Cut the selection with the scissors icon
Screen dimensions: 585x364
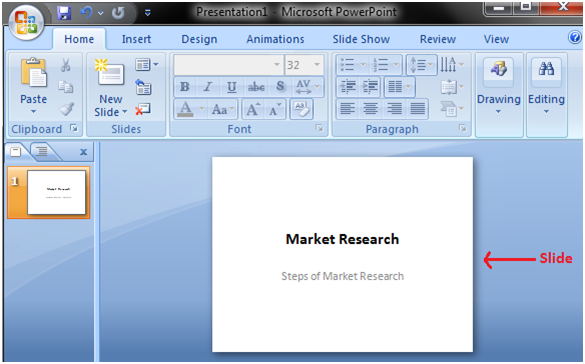pos(66,65)
